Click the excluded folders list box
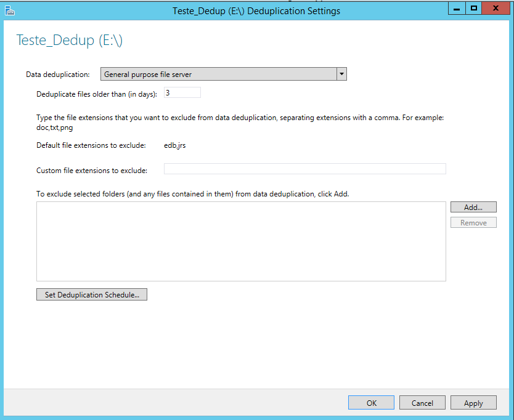 pyautogui.click(x=241, y=241)
